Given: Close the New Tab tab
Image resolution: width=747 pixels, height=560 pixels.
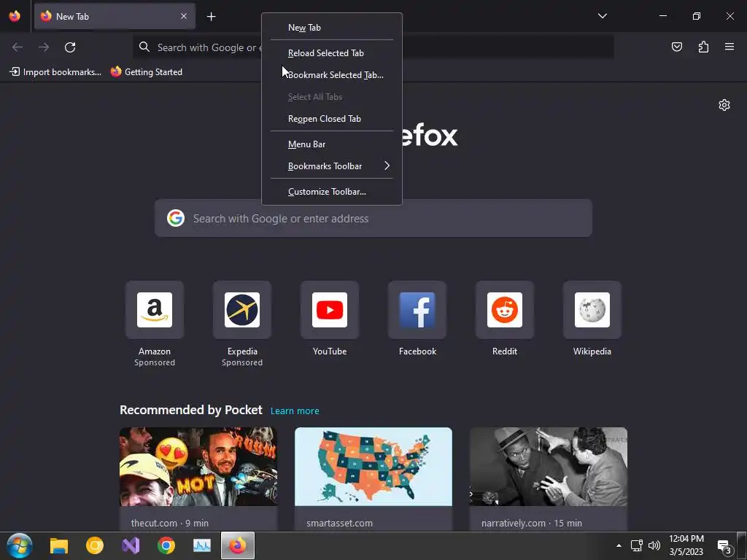Looking at the screenshot, I should (x=184, y=16).
